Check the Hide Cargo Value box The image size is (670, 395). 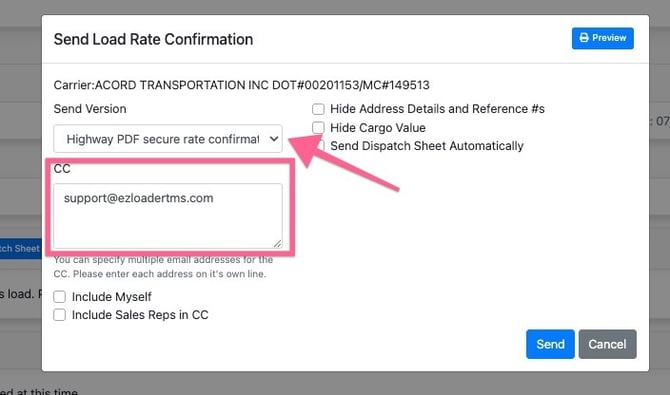tap(318, 127)
